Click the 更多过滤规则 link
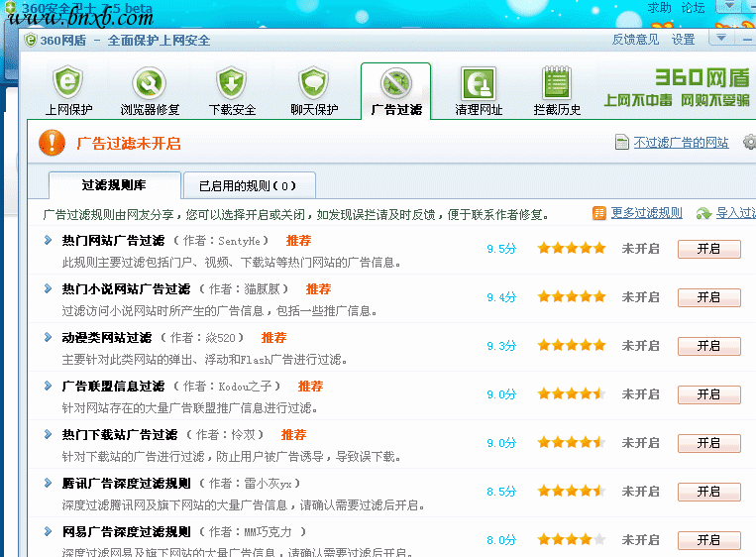This screenshot has height=557, width=756. click(x=646, y=213)
